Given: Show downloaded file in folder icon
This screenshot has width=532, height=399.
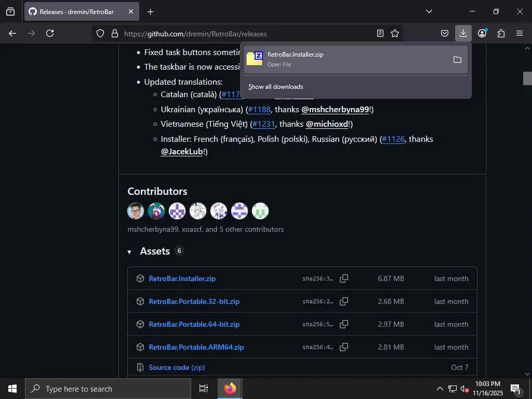Looking at the screenshot, I should click(x=457, y=60).
